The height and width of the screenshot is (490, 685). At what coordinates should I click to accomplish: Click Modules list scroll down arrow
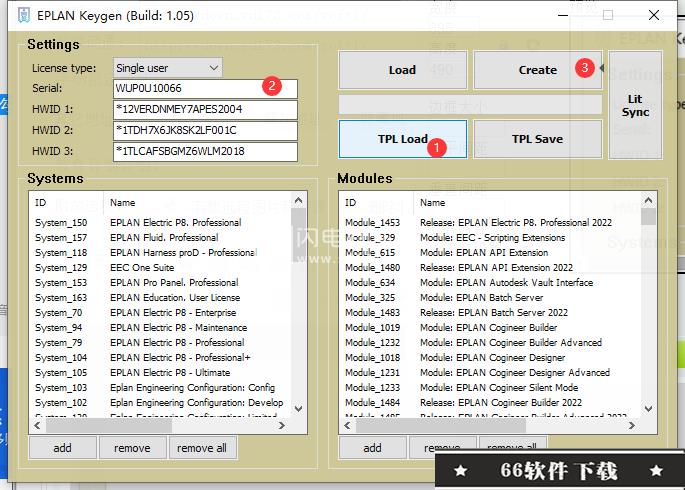(649, 409)
